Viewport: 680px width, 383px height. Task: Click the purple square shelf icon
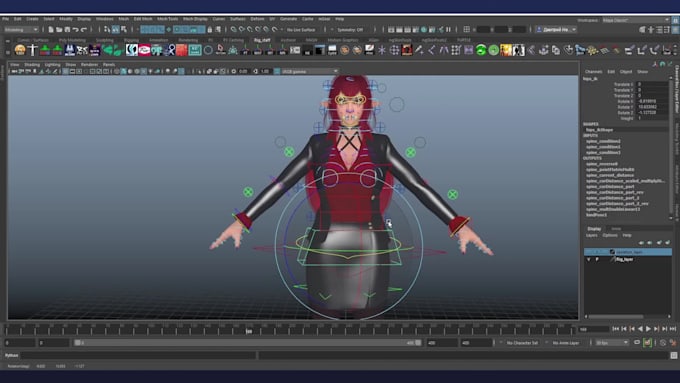point(468,50)
